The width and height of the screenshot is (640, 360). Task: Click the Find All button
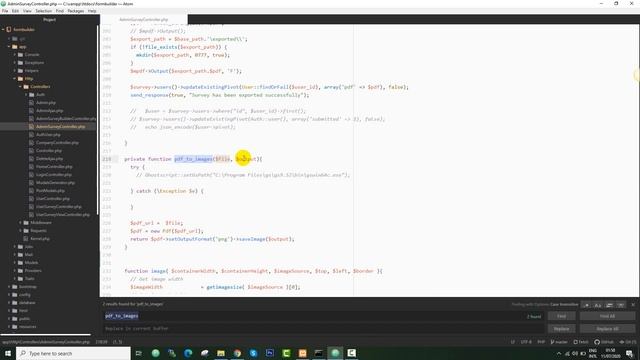[607, 316]
